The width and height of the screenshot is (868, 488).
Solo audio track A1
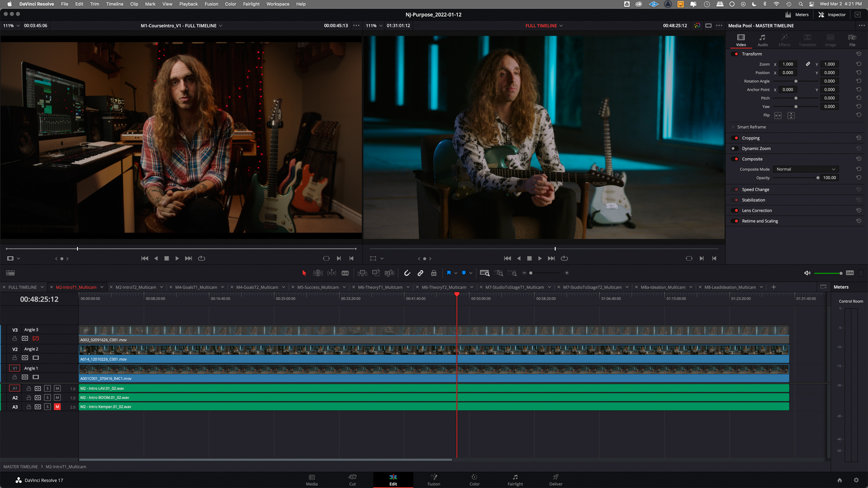pos(47,389)
